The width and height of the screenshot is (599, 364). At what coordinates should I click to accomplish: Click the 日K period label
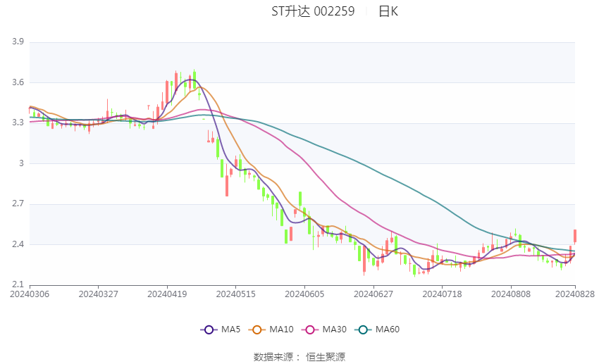[388, 11]
